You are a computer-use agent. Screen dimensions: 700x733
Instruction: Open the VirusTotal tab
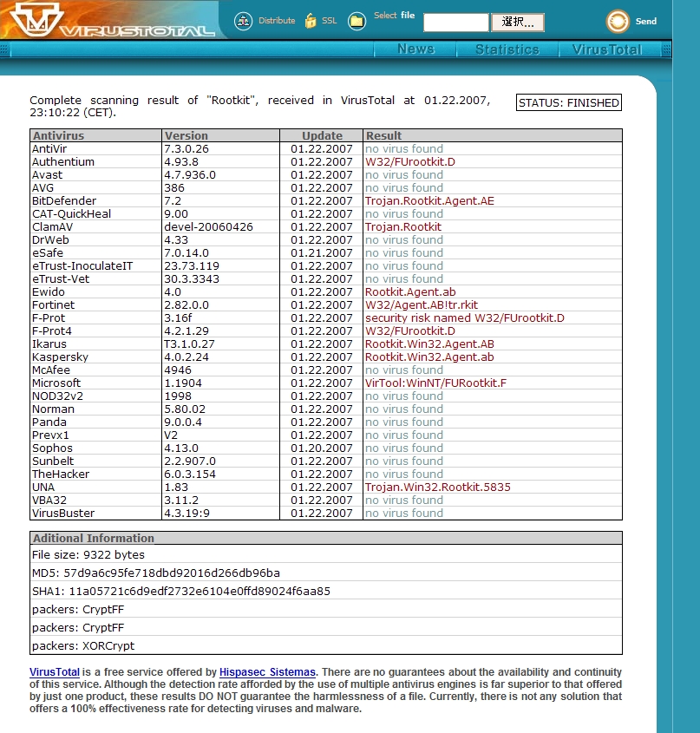(x=607, y=49)
